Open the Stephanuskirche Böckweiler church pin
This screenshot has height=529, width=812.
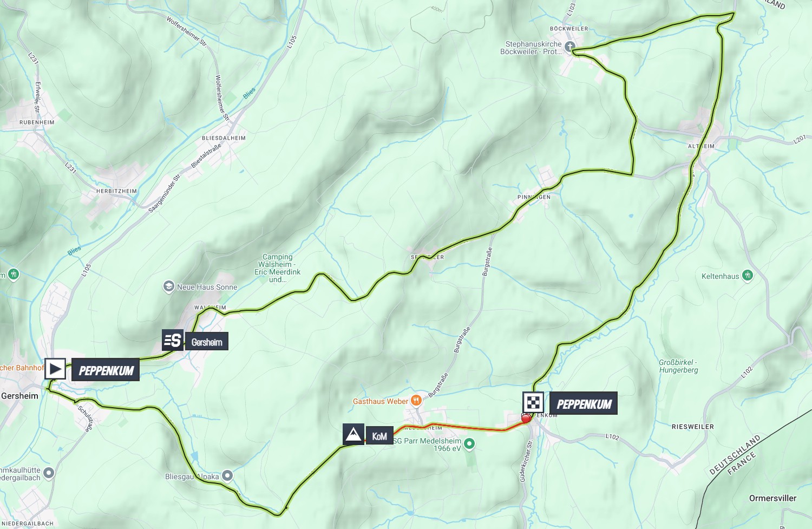tap(569, 47)
